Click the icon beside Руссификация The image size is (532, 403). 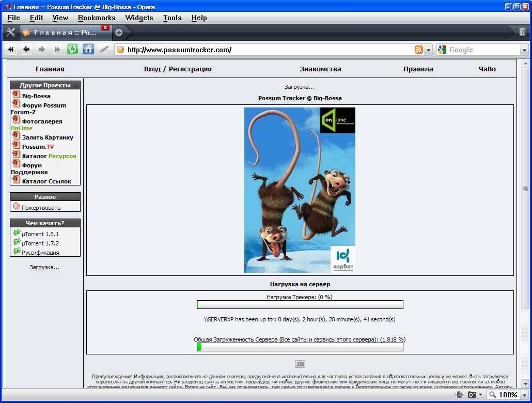tap(17, 251)
